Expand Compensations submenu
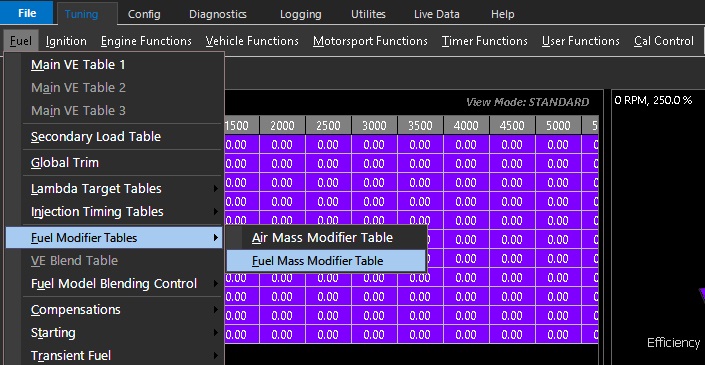This screenshot has width=705, height=365. [115, 310]
